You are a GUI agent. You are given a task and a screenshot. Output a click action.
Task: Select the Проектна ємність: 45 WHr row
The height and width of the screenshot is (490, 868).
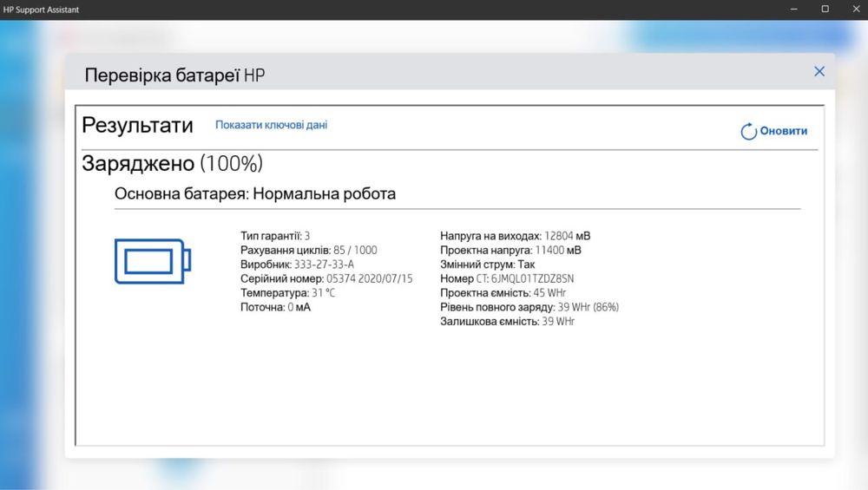click(503, 293)
